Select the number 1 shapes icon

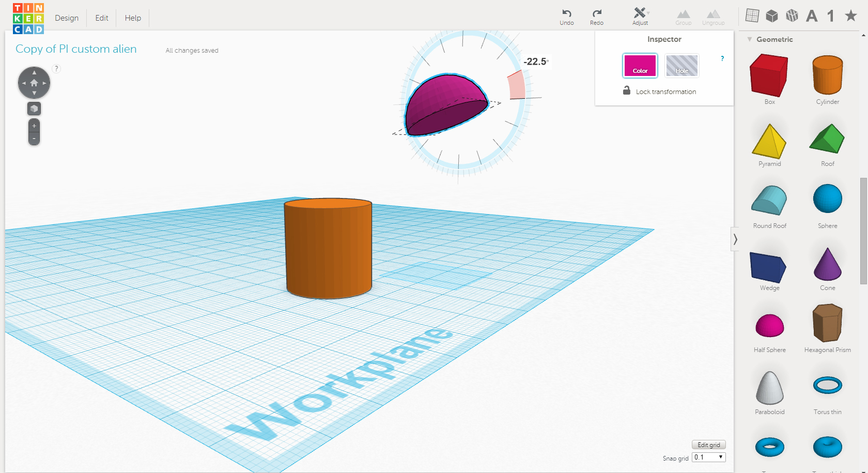tap(831, 16)
